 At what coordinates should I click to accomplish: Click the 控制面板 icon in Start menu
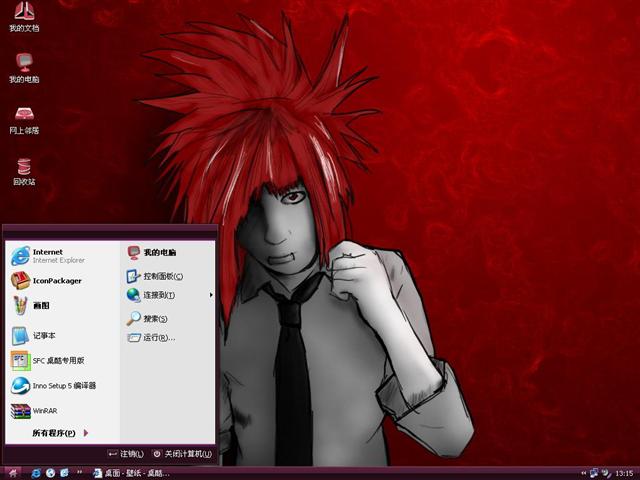[x=133, y=276]
